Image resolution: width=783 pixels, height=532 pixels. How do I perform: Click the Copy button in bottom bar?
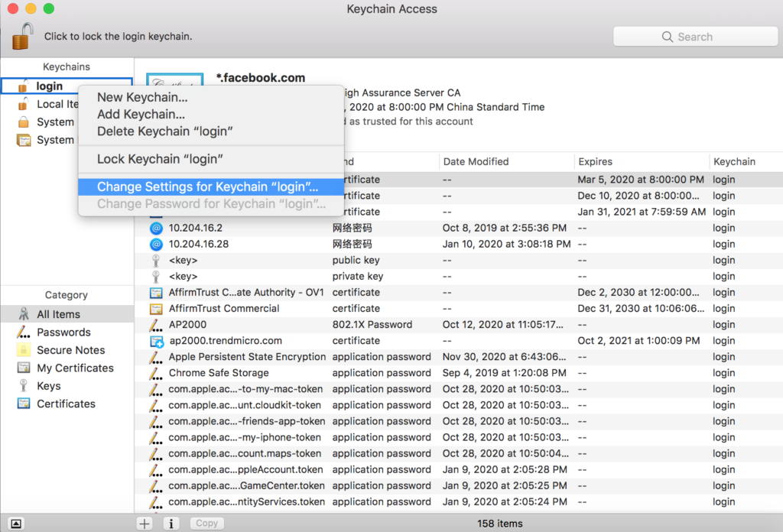coord(206,524)
